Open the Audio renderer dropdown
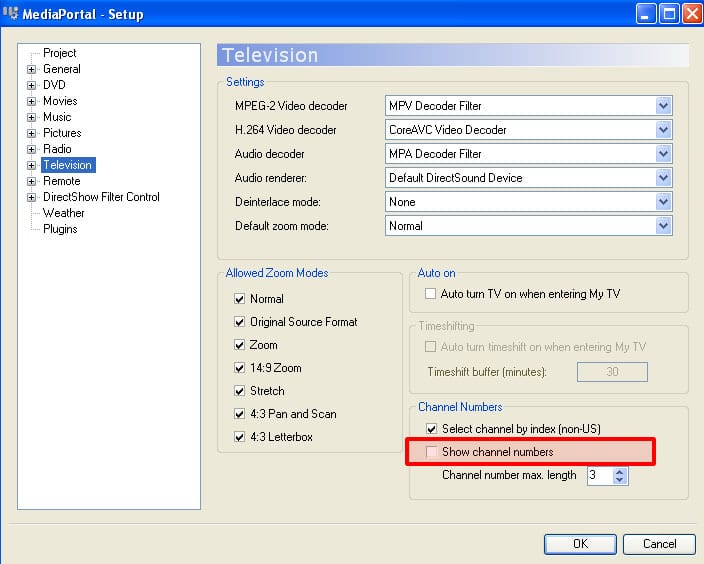This screenshot has height=564, width=704. [663, 178]
